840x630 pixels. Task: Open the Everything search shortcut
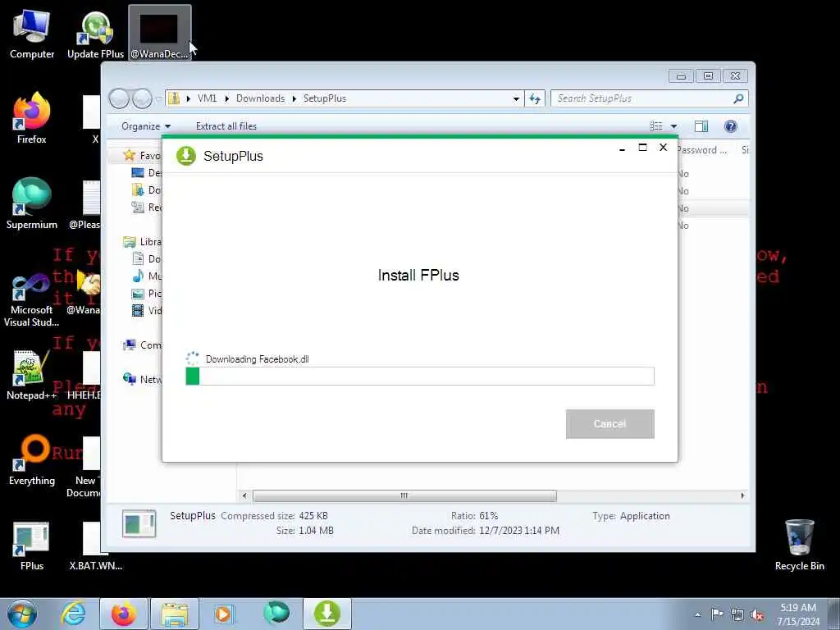[x=32, y=459]
